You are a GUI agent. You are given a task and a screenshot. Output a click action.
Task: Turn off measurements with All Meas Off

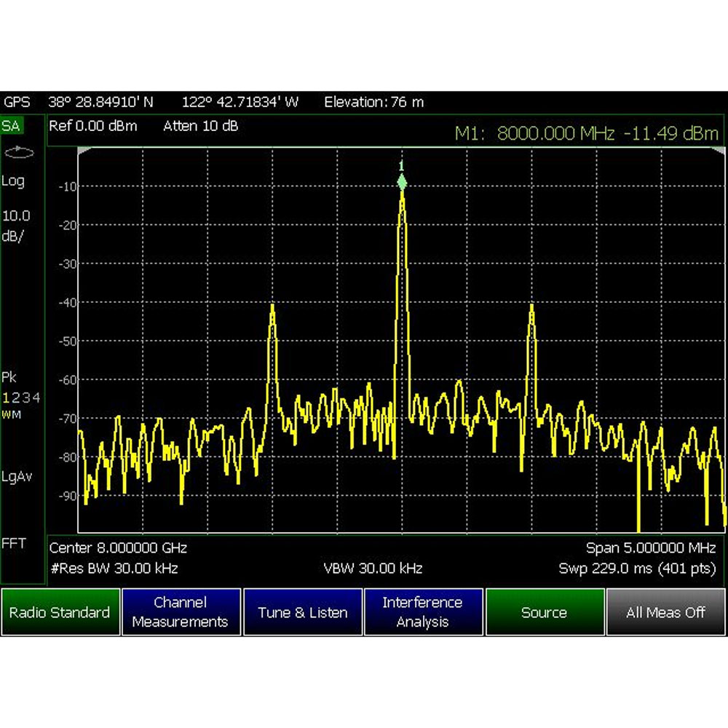click(x=665, y=612)
